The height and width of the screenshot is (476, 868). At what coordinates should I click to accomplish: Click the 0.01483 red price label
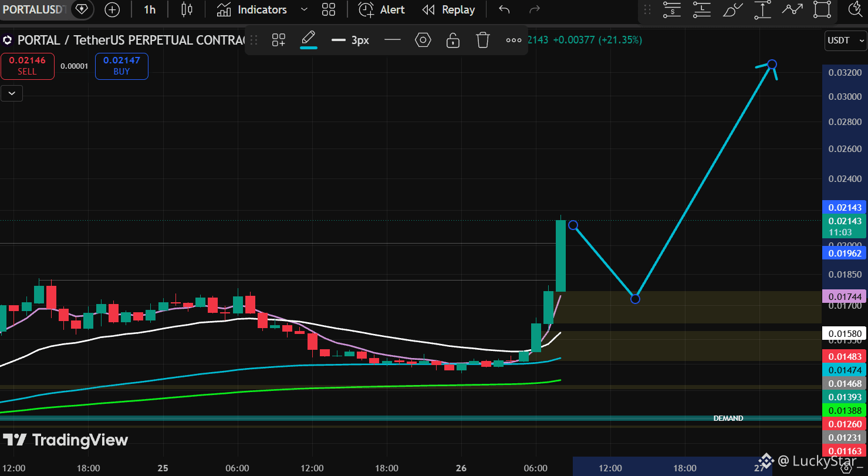click(x=845, y=356)
